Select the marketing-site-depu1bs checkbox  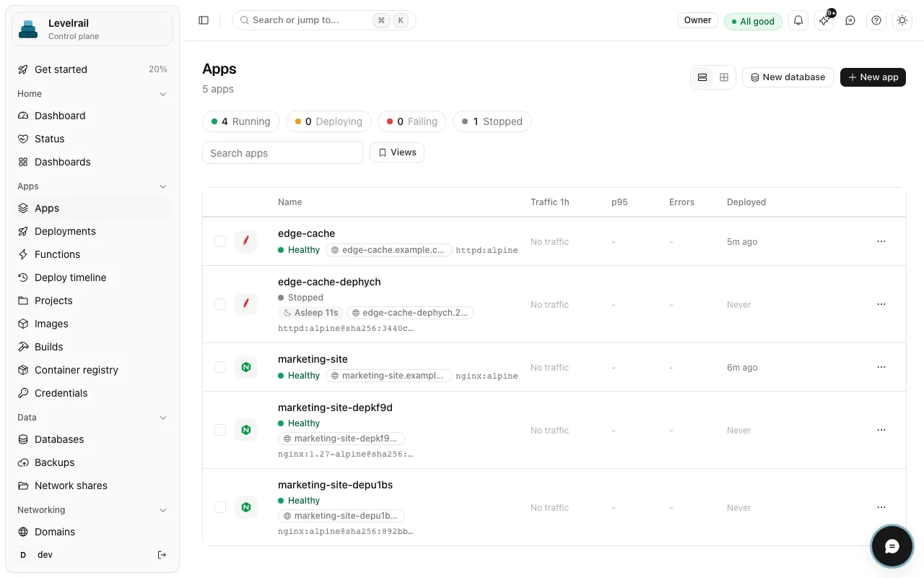coord(220,507)
